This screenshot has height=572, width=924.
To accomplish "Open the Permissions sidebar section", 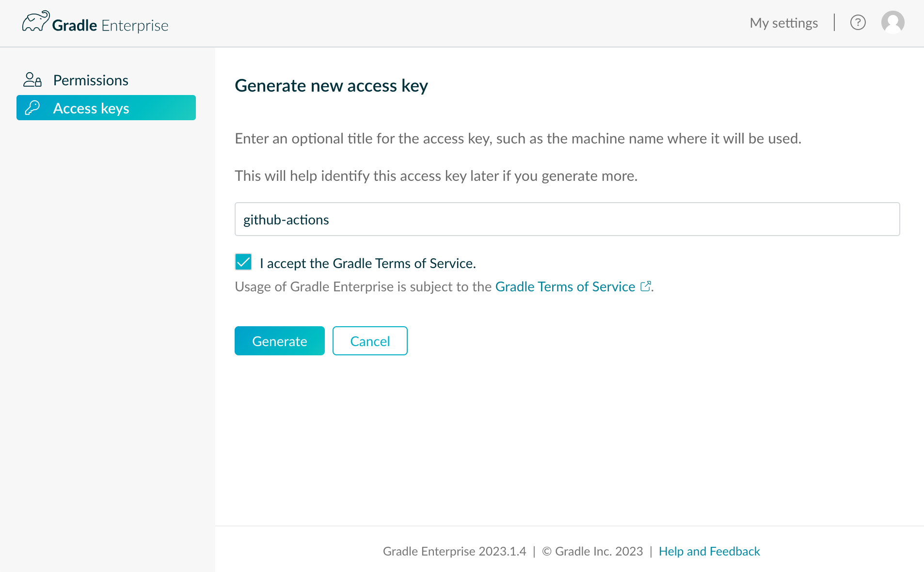I will click(106, 80).
